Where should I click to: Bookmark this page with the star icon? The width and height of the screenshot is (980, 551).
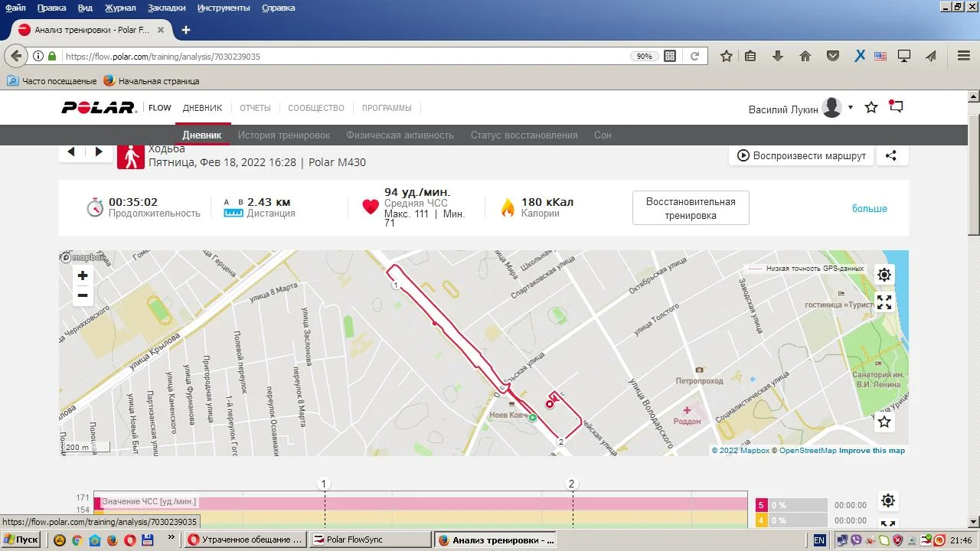727,56
